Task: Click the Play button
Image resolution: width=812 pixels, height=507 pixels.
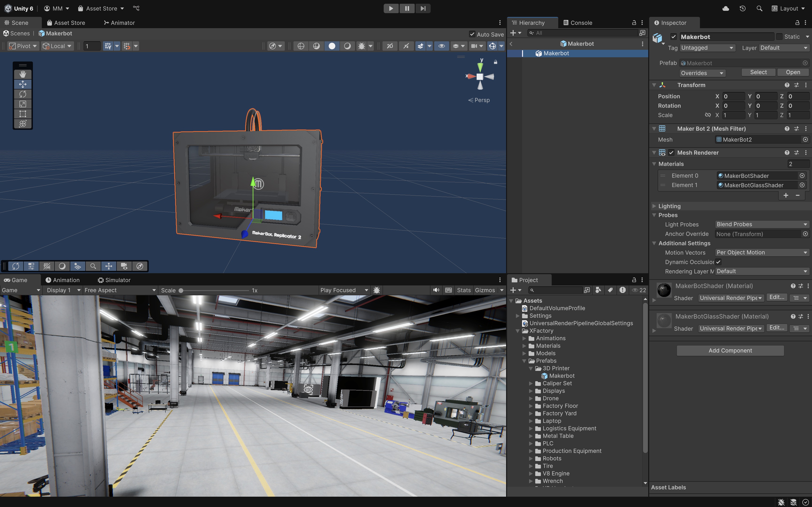Action: 391,8
